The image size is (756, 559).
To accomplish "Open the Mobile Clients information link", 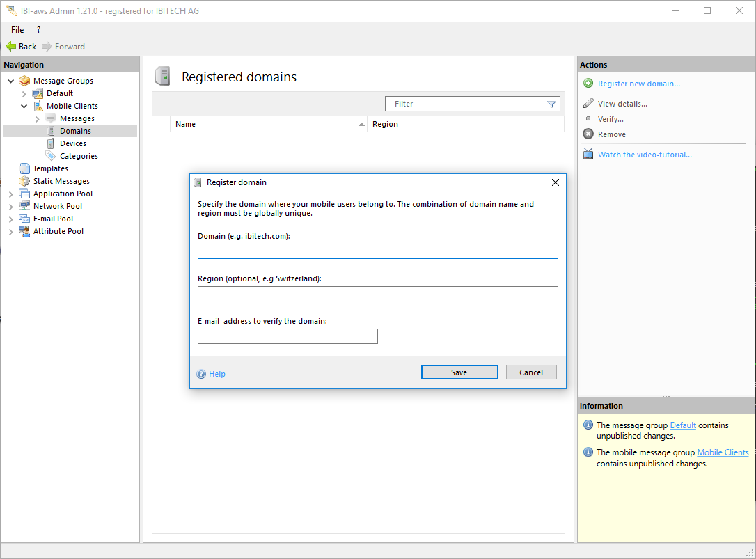I will tap(723, 452).
